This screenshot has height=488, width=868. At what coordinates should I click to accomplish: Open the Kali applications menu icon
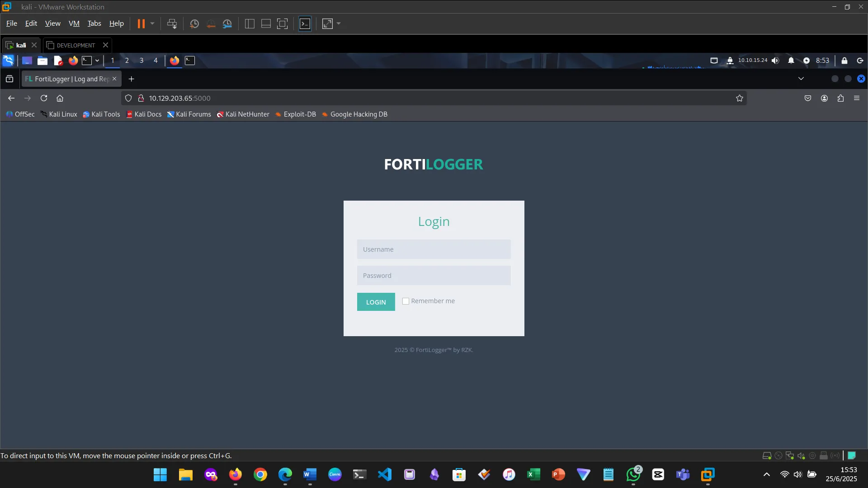(8, 61)
